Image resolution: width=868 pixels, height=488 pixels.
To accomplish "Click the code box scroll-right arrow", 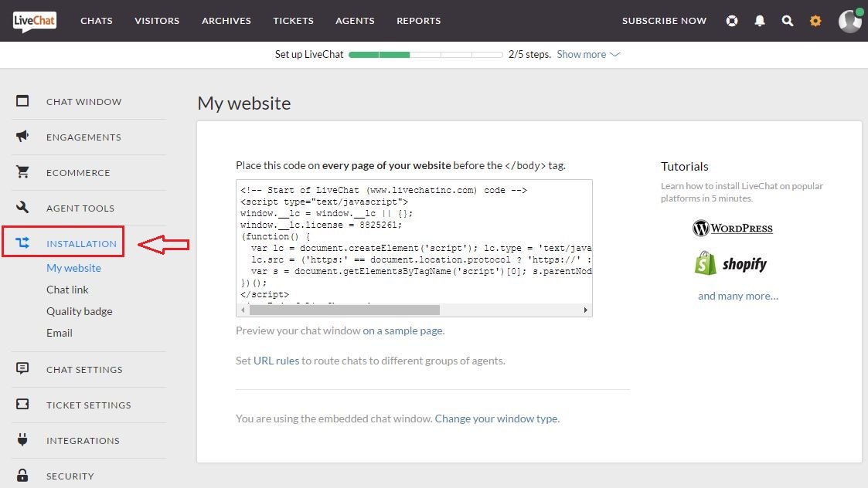I will click(x=585, y=310).
